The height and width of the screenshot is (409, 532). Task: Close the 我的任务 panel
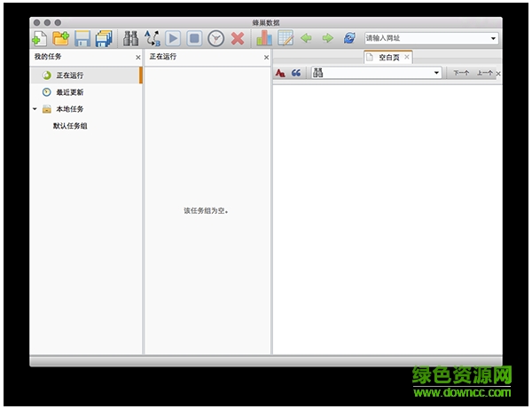(x=138, y=58)
